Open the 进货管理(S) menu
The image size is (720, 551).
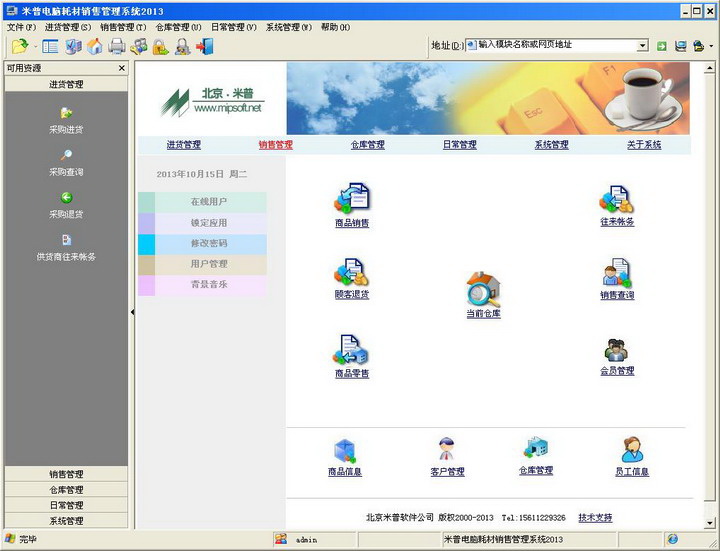coord(68,27)
